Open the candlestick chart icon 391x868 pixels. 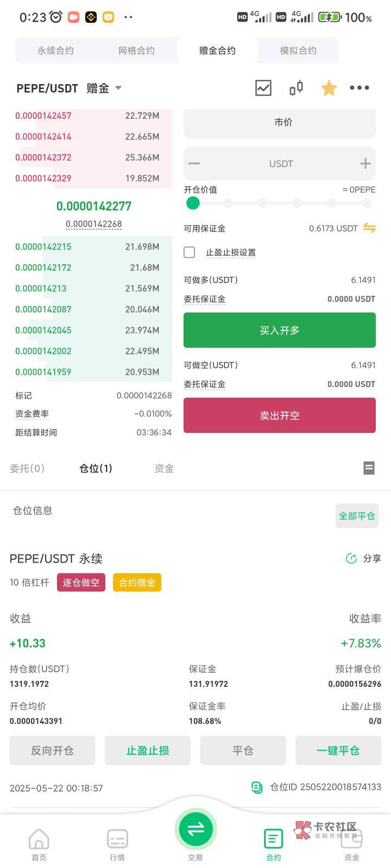tap(296, 88)
